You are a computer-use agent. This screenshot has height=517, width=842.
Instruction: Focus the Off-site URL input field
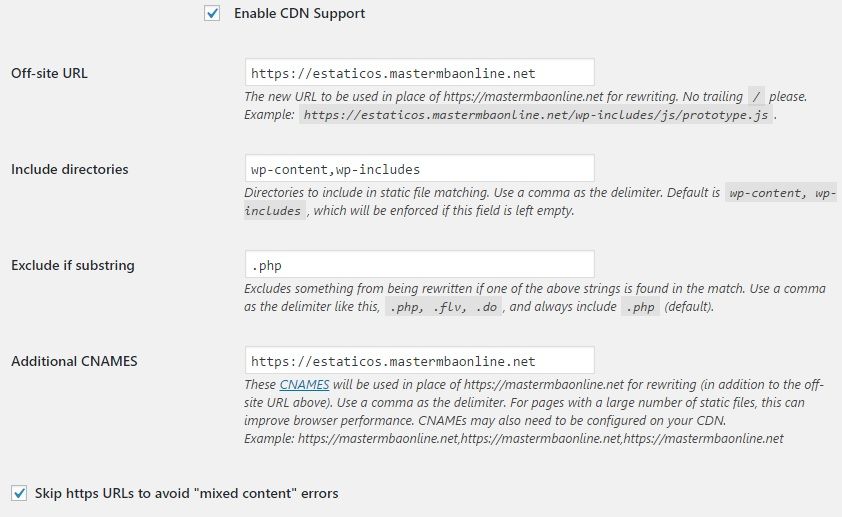[419, 72]
